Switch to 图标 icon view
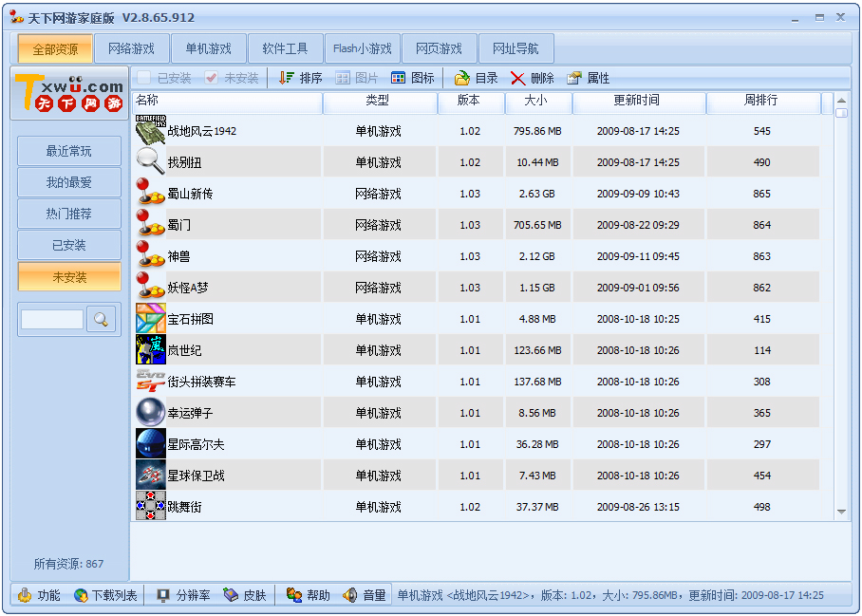The width and height of the screenshot is (862, 616). (x=399, y=78)
